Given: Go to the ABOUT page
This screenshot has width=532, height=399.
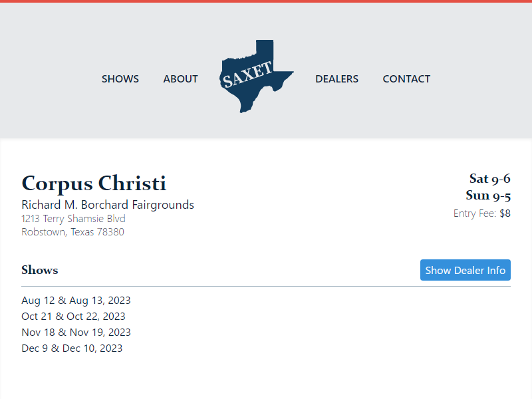Looking at the screenshot, I should pos(180,78).
